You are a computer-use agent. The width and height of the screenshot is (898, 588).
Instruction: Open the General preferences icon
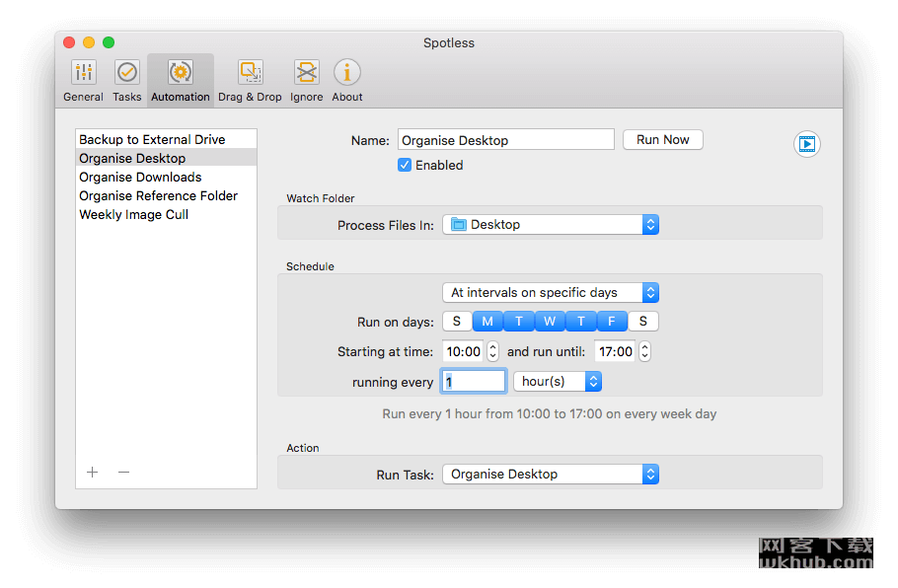point(84,73)
